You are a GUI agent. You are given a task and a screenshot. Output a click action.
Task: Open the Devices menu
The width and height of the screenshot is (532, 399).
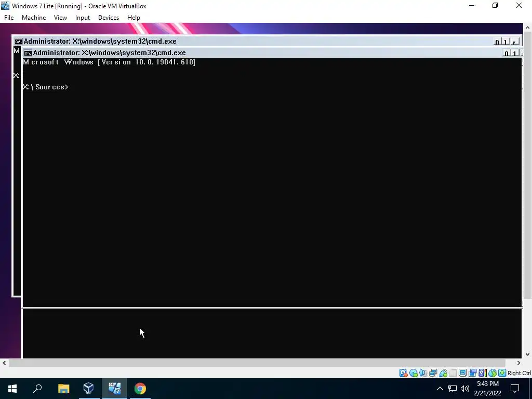coord(109,18)
